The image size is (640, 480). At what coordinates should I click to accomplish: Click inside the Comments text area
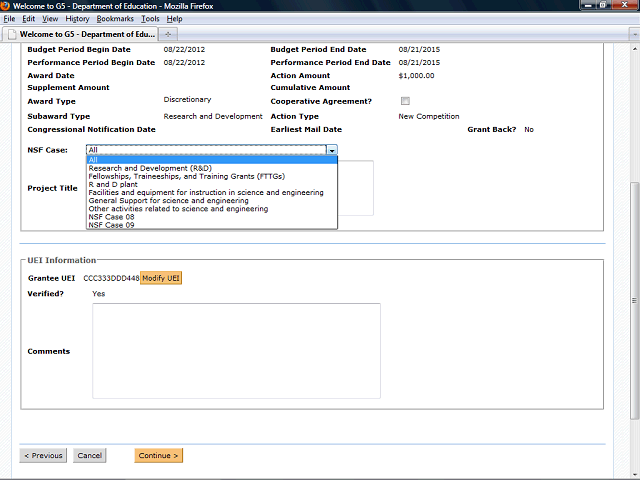point(236,351)
